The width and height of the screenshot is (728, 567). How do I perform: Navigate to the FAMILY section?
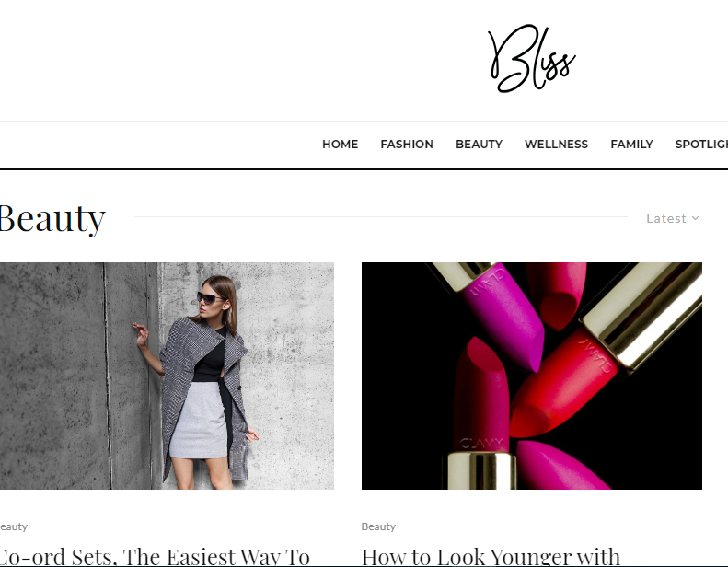tap(631, 145)
